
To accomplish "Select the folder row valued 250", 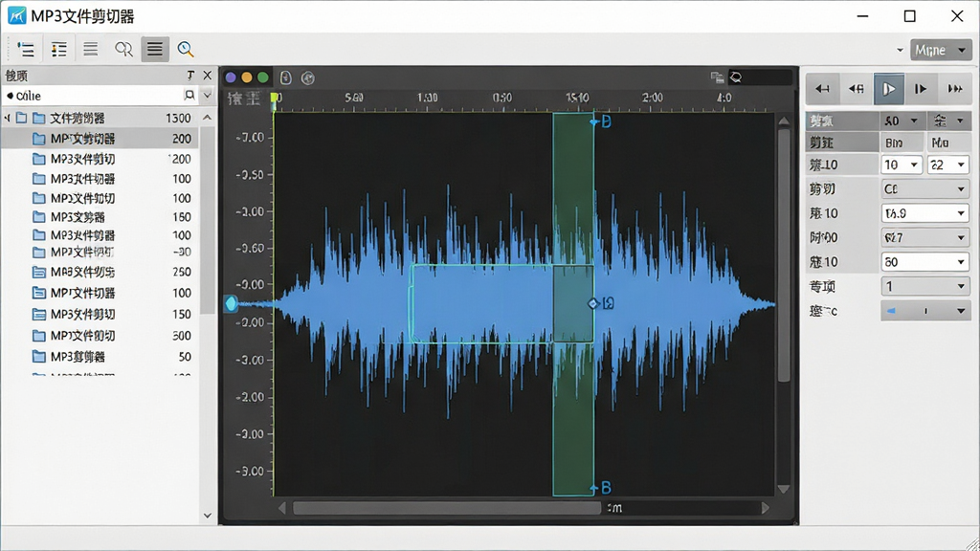I will tap(100, 272).
